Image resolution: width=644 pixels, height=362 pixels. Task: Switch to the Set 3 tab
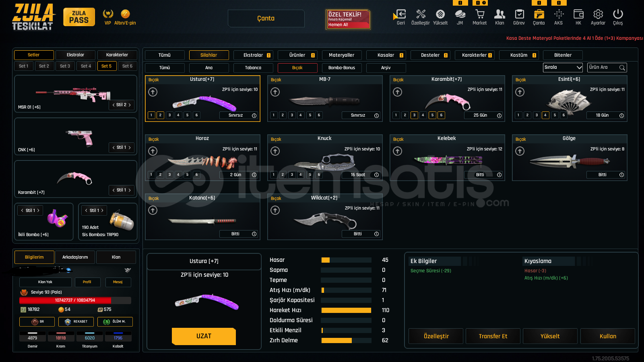[65, 66]
